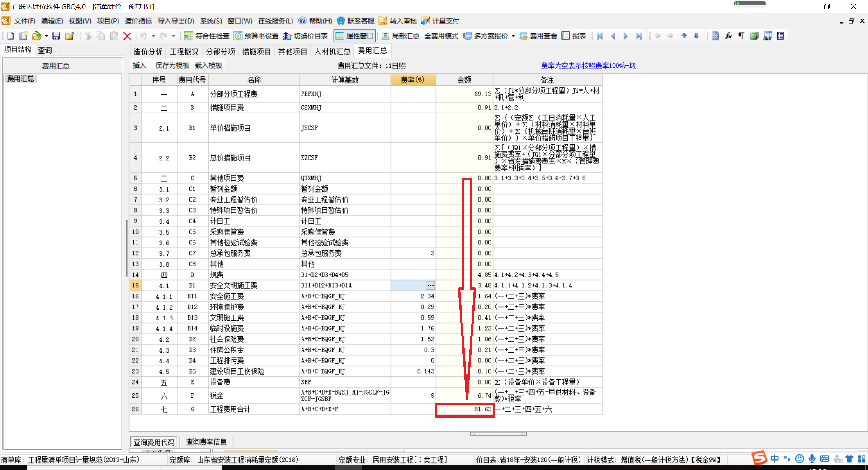The height and width of the screenshot is (470, 868).
Task: Click the ellipsis button in row 15 rate cell
Action: 430,285
